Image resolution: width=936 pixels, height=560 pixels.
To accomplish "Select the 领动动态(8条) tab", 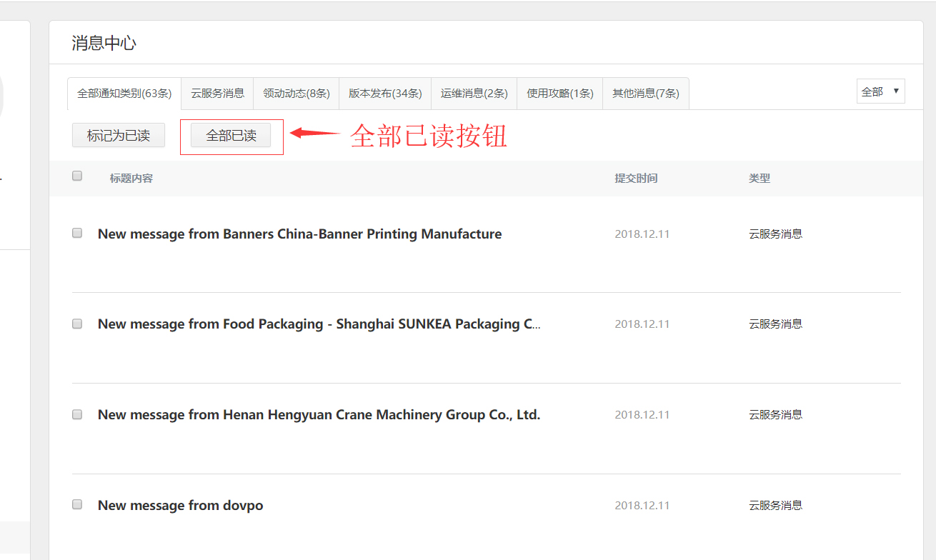I will pos(296,94).
